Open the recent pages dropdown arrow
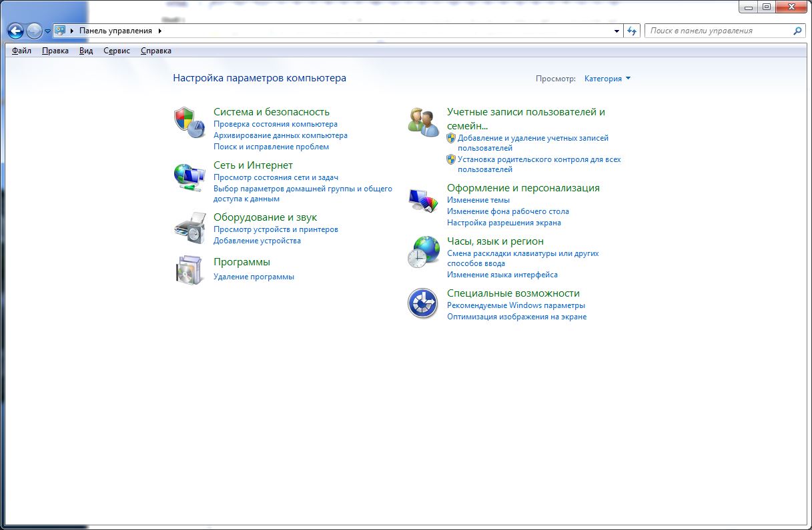 pyautogui.click(x=47, y=31)
